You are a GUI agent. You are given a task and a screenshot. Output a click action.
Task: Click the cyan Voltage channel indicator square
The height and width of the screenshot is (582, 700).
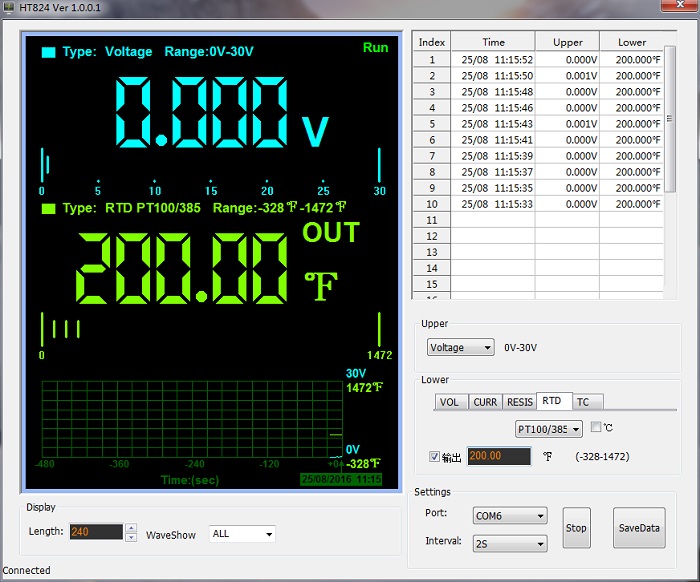48,52
